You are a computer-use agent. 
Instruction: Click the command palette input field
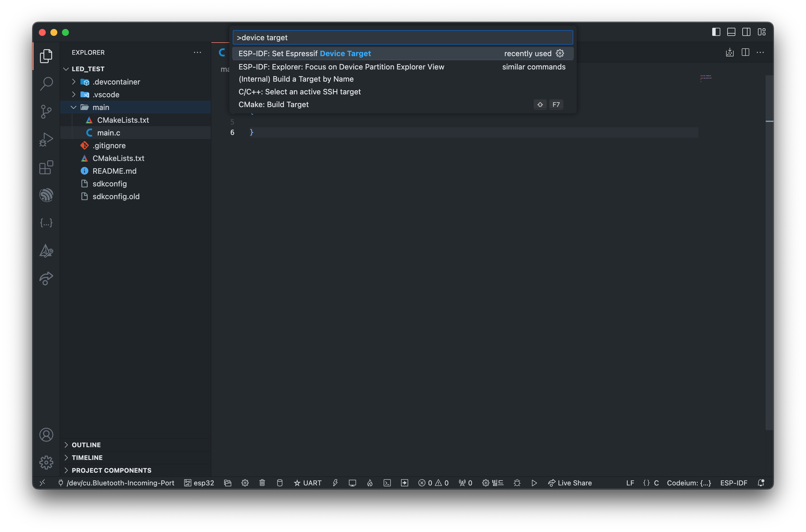tap(402, 38)
